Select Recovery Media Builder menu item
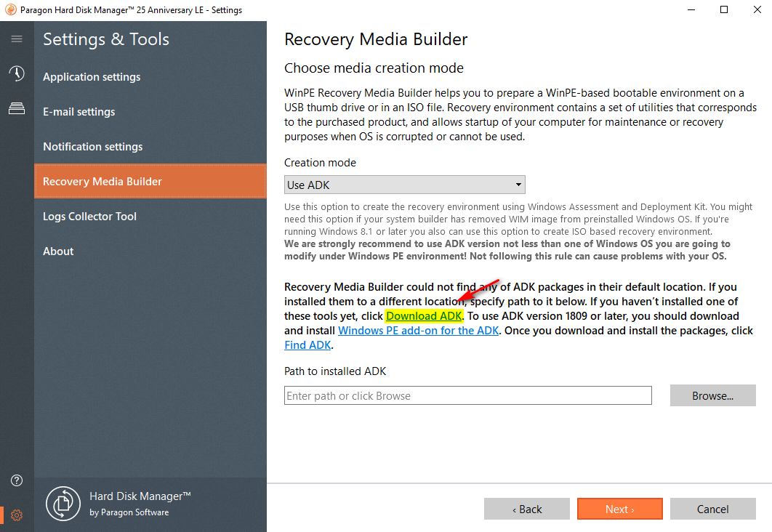The image size is (772, 532). click(x=150, y=182)
